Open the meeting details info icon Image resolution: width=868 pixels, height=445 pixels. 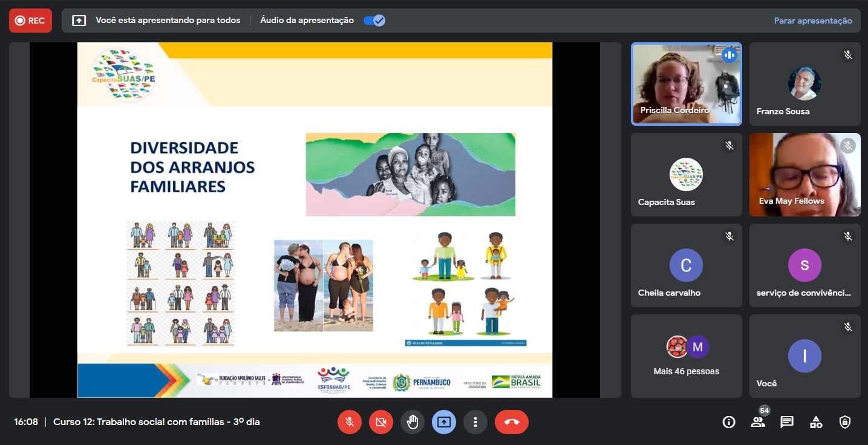[729, 422]
